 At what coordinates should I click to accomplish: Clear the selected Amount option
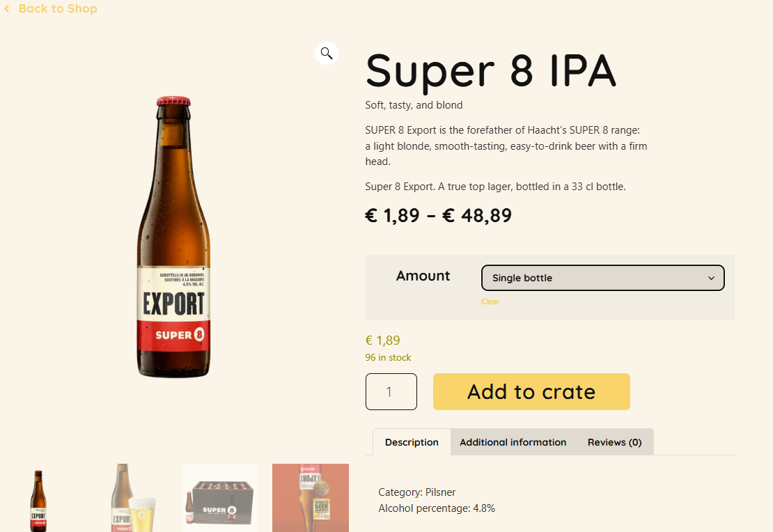(x=490, y=302)
